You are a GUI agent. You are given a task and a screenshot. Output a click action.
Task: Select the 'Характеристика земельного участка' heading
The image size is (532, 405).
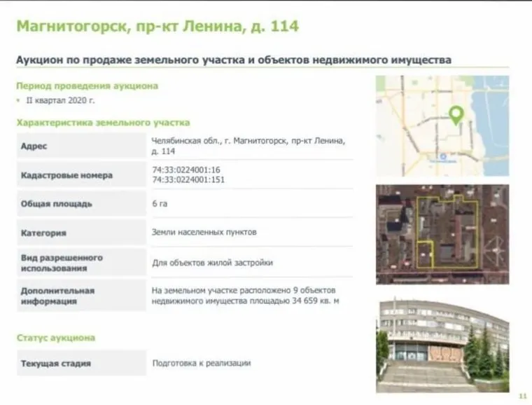[103, 123]
